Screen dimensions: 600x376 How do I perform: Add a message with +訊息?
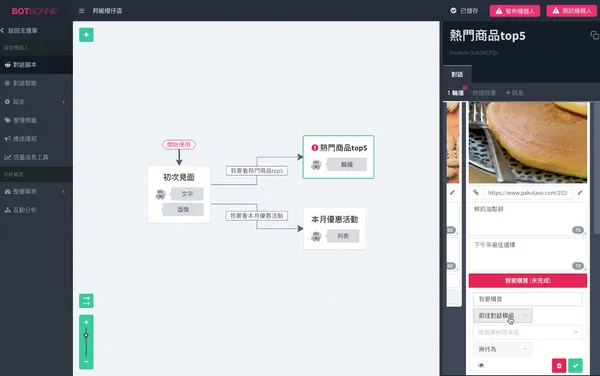[514, 93]
